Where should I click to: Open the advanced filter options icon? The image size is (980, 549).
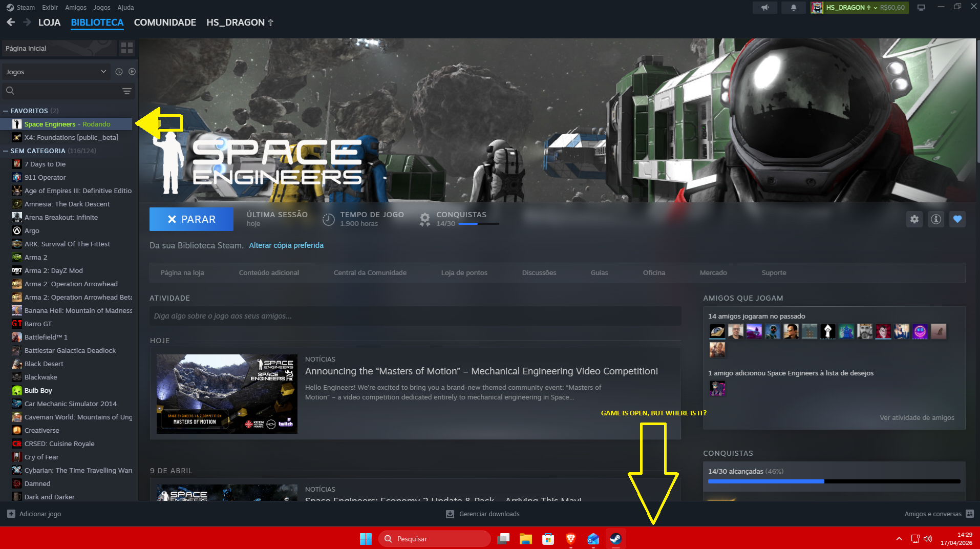click(x=126, y=91)
